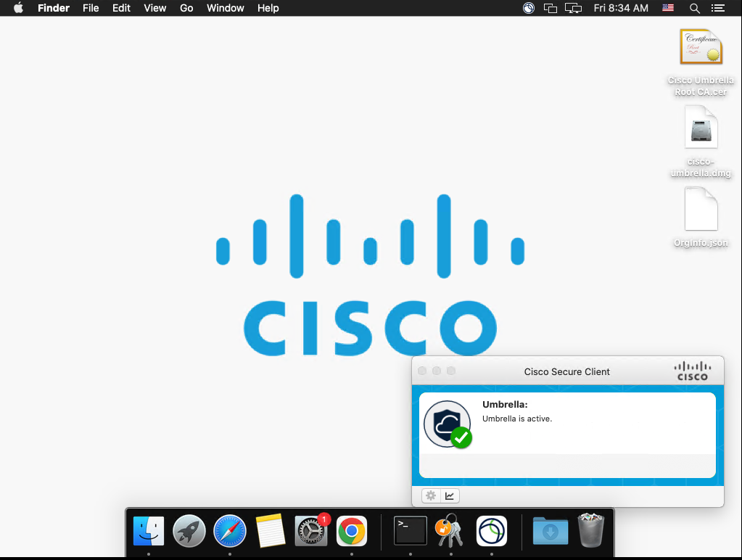This screenshot has height=560, width=742.
Task: Open Finder from the dock
Action: click(x=149, y=531)
